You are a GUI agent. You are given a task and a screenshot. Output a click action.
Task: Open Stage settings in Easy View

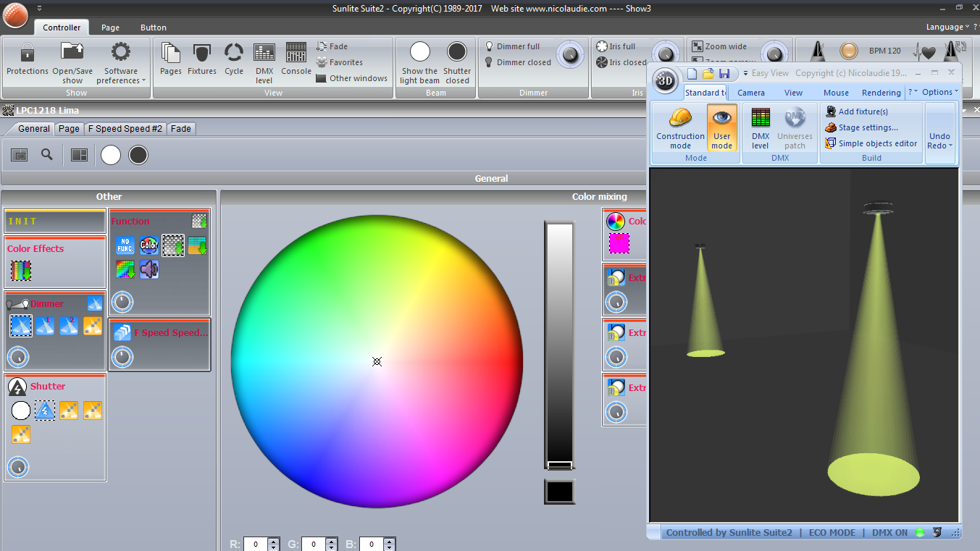click(861, 127)
